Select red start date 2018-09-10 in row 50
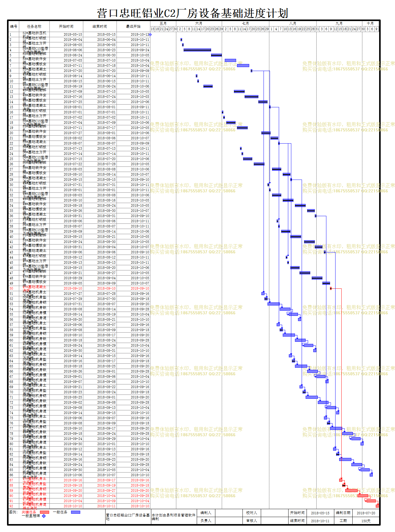The height and width of the screenshot is (532, 395). 73,288
